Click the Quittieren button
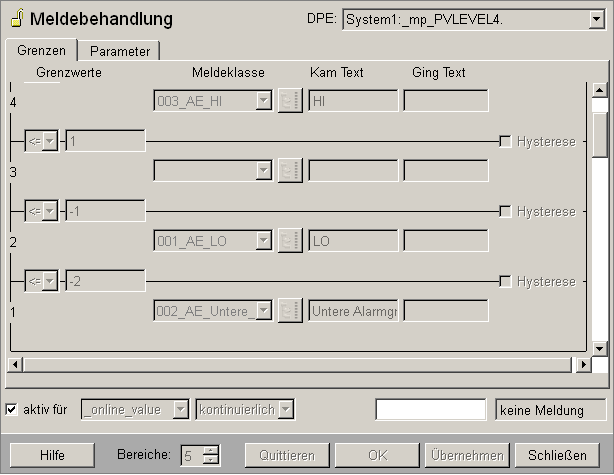This screenshot has height=475, width=614. pyautogui.click(x=287, y=455)
